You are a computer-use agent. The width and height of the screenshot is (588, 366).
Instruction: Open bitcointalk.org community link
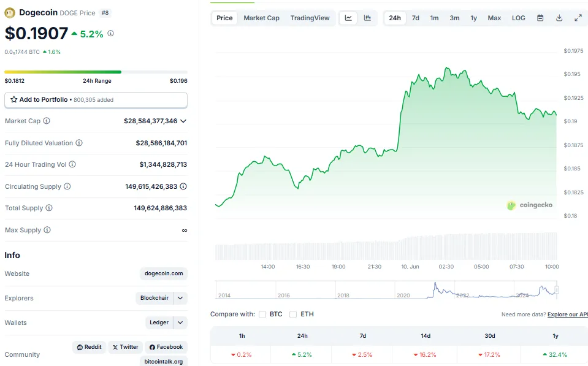(x=164, y=361)
